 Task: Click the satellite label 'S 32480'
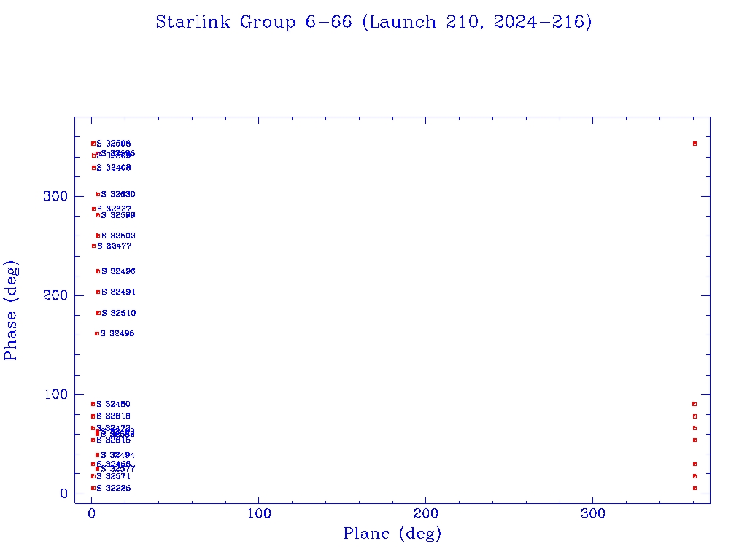(113, 404)
